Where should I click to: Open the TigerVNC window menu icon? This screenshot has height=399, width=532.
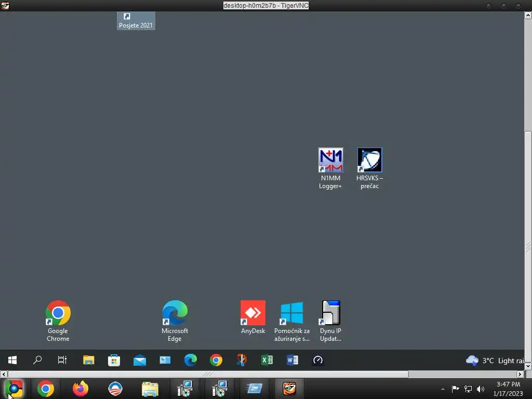5,5
